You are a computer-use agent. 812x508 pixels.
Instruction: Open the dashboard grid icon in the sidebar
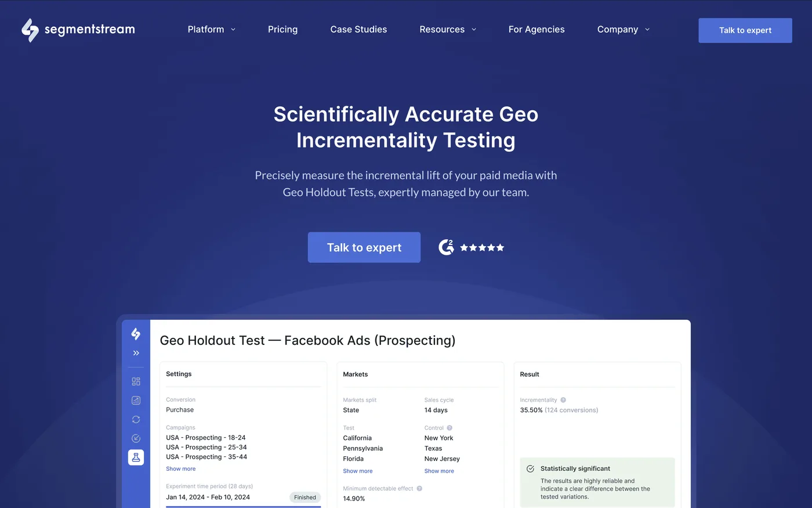[x=136, y=381]
